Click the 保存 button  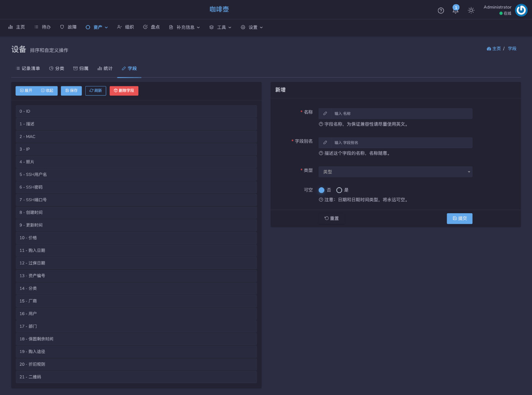tap(71, 91)
